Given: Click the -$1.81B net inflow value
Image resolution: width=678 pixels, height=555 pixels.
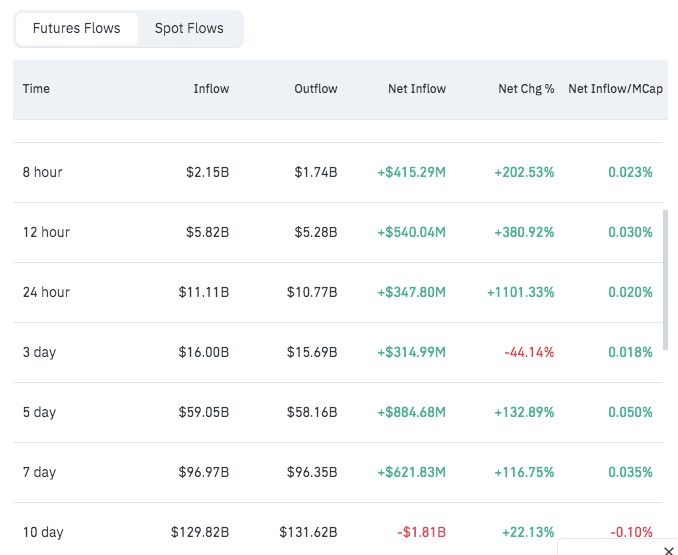Looking at the screenshot, I should coord(422,532).
